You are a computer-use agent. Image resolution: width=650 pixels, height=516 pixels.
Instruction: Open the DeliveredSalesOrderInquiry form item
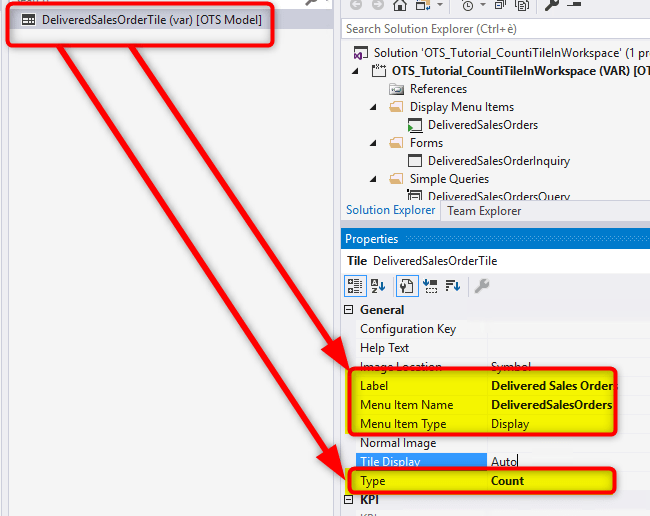(498, 161)
